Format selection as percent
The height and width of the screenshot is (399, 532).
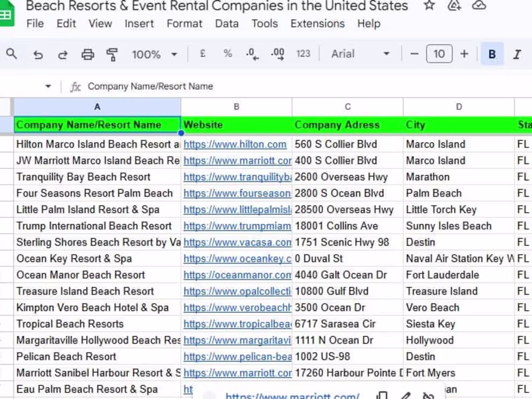(x=227, y=54)
